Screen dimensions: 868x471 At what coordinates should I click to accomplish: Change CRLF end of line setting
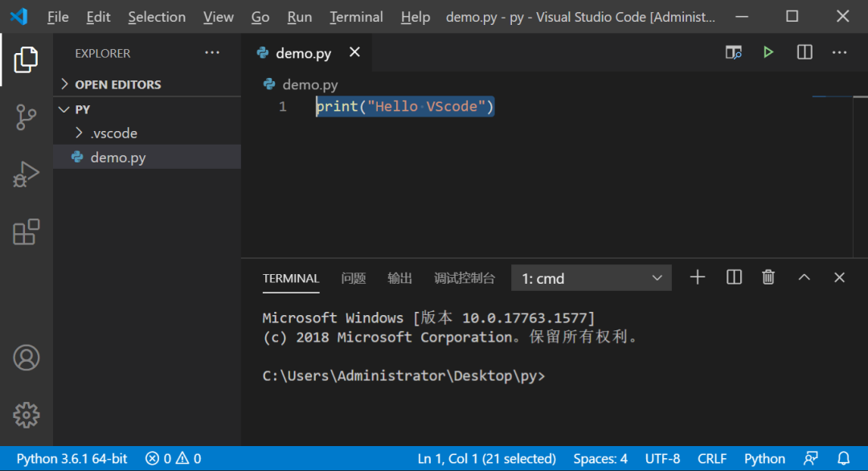click(712, 459)
